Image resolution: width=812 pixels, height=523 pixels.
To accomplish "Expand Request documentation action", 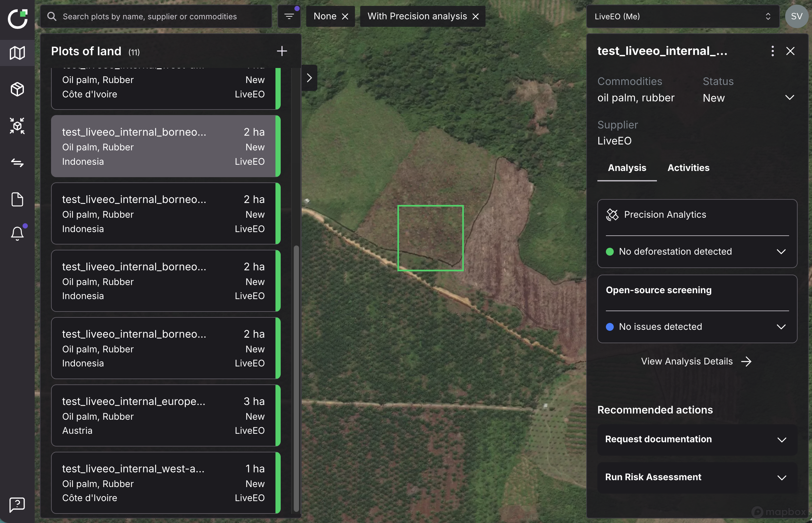I will pos(781,440).
